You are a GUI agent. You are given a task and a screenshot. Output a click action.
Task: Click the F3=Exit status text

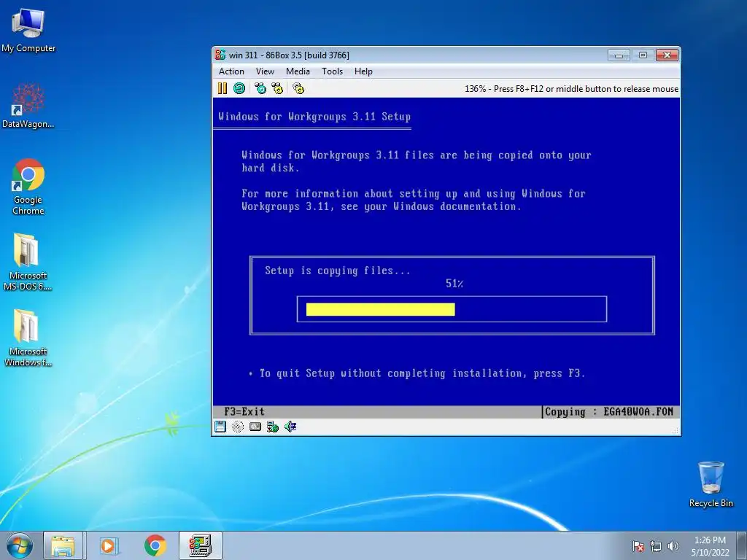click(x=244, y=412)
